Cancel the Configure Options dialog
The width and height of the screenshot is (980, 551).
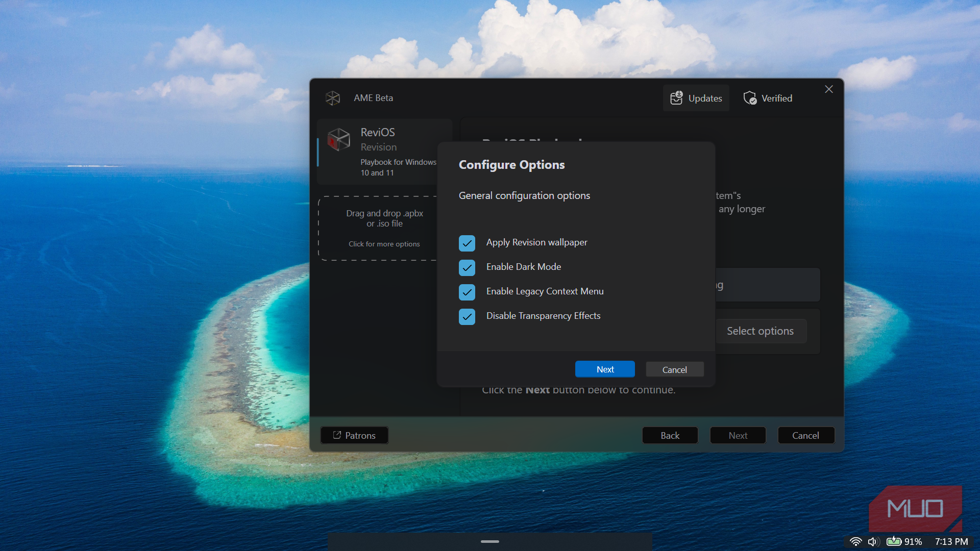(675, 369)
